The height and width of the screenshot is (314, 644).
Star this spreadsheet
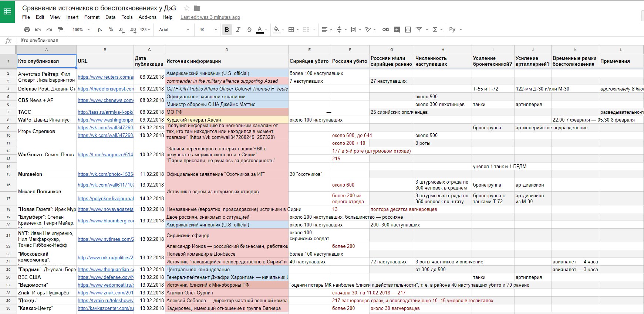point(187,8)
